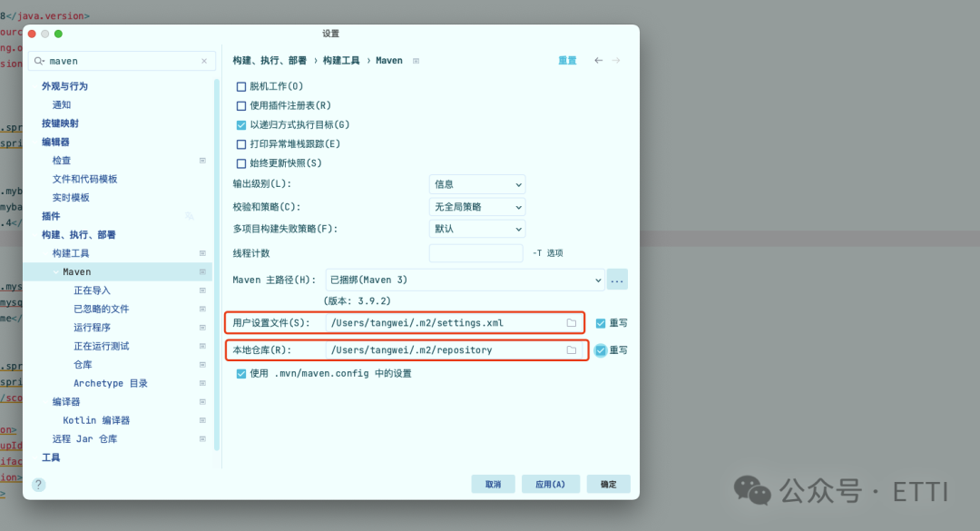This screenshot has width=980, height=531.
Task: Open the 输出级别 dropdown showing 信息
Action: click(477, 184)
